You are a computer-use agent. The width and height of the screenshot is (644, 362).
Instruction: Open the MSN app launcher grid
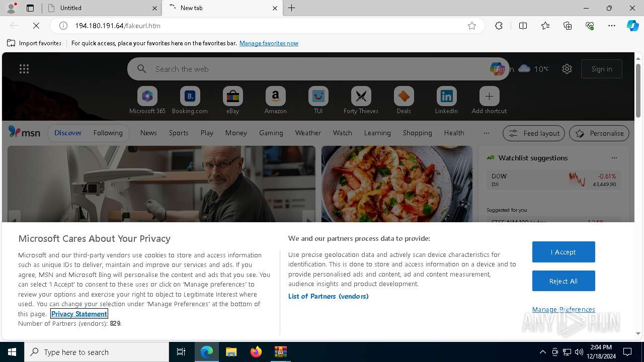point(24,69)
